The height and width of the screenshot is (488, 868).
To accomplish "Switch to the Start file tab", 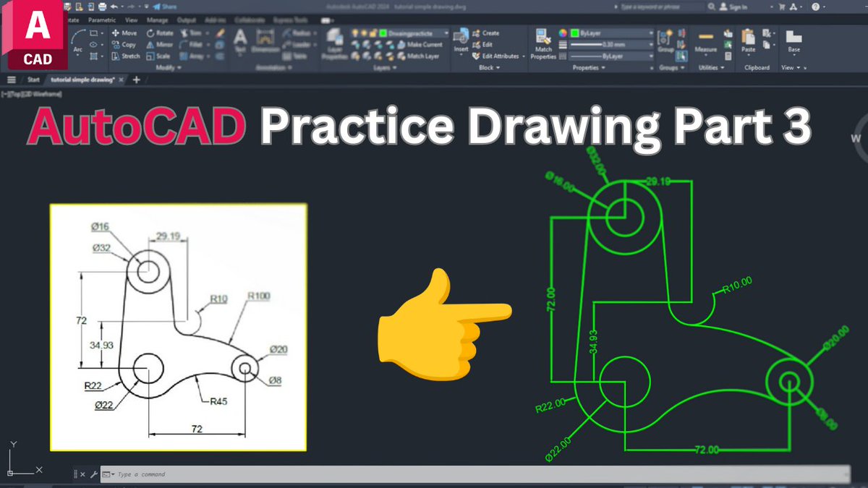I will pyautogui.click(x=33, y=80).
